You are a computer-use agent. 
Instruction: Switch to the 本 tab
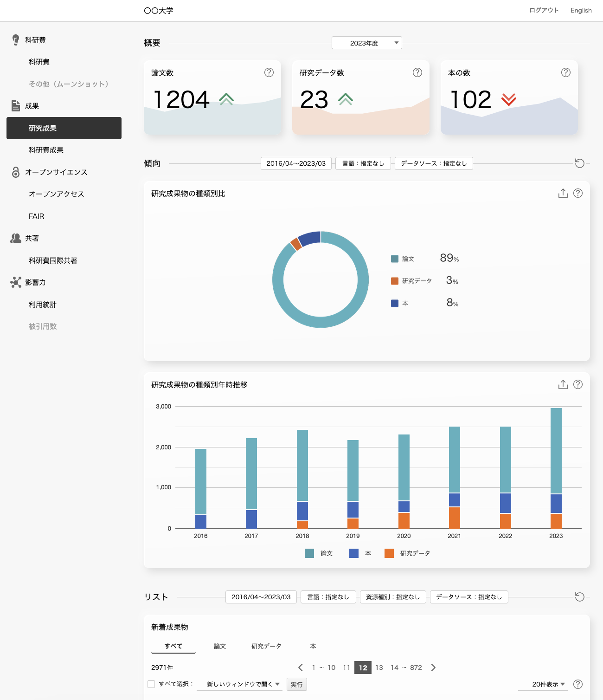313,646
